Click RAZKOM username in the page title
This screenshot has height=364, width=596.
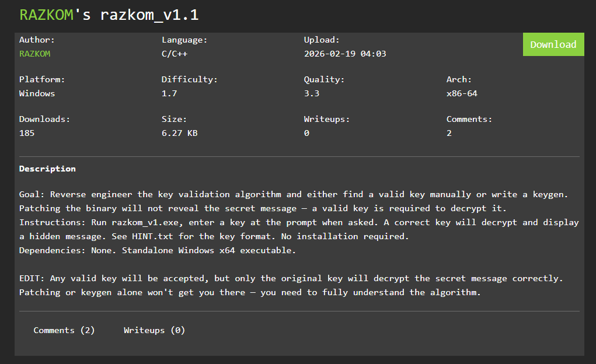(x=46, y=15)
